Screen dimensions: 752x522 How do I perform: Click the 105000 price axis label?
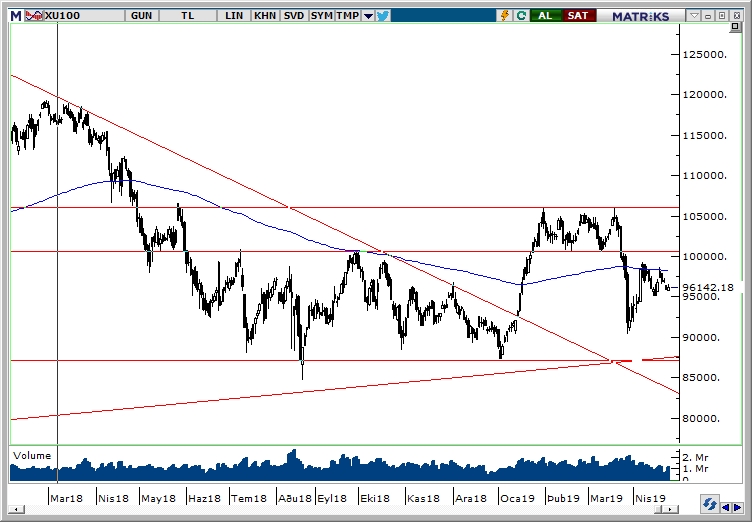[x=705, y=216]
